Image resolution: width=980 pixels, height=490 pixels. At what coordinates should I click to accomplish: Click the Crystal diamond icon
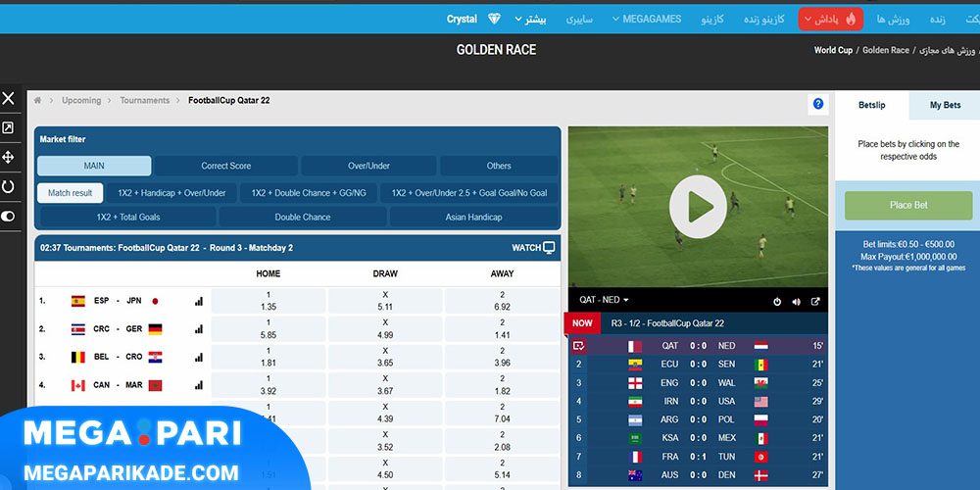tap(494, 19)
